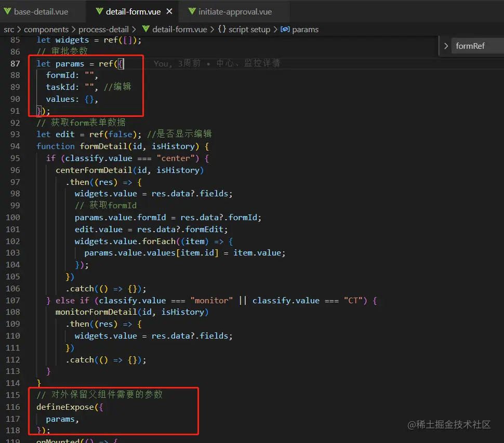Click the '"CT"' string on line 107
Viewport: 504px width, 443px height.
(353, 300)
